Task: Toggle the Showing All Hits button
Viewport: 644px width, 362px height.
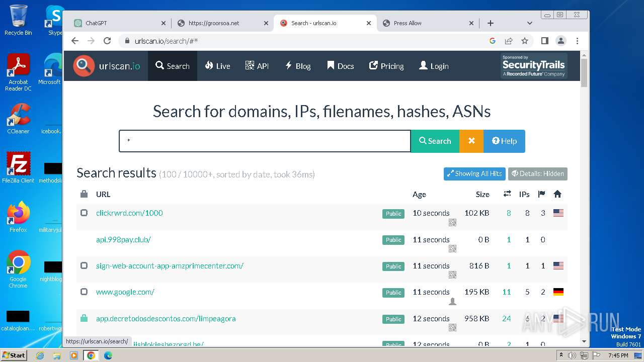Action: pyautogui.click(x=474, y=173)
